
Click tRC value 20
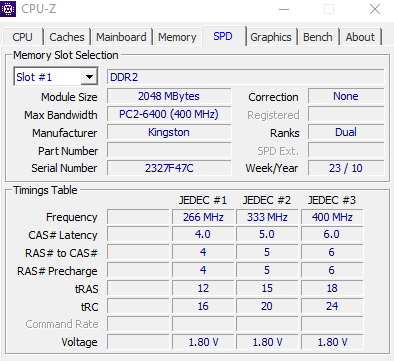267,306
